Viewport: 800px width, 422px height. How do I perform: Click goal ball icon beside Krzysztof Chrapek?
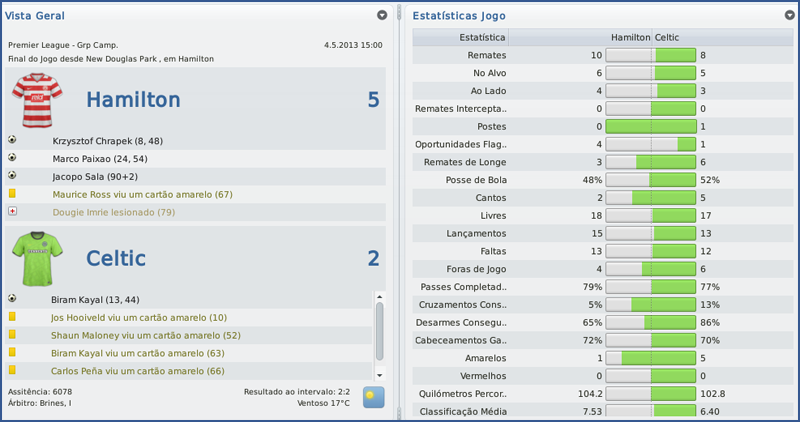coord(12,141)
